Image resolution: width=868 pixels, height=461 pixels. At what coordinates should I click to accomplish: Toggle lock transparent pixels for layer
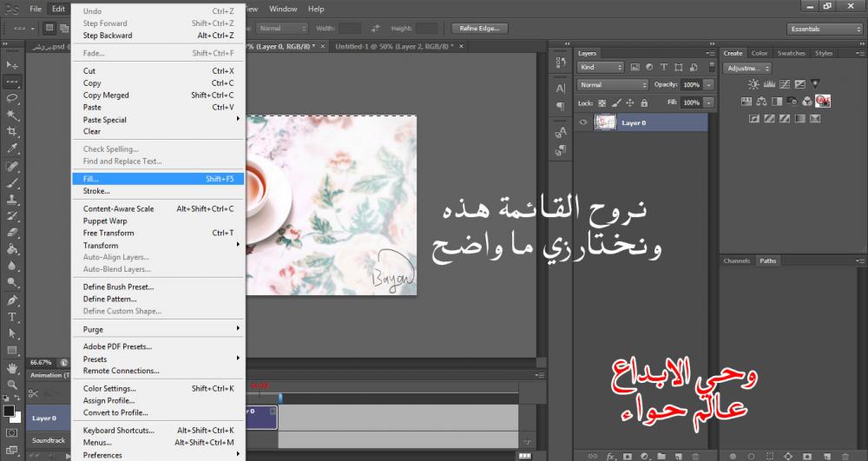click(602, 102)
